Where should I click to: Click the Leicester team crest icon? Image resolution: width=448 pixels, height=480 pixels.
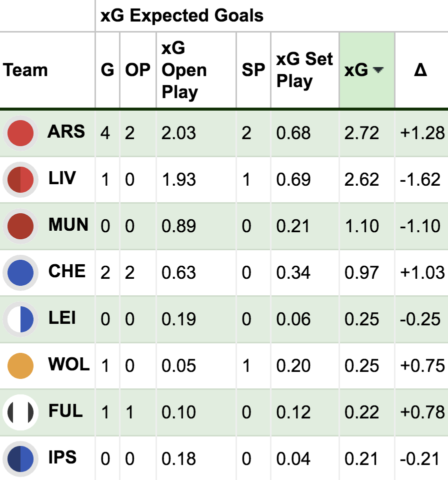20,319
